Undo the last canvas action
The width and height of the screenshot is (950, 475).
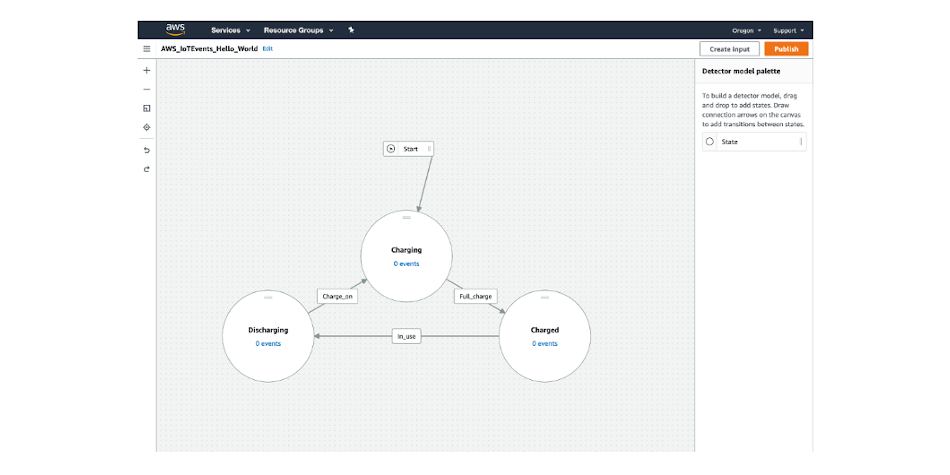point(146,150)
